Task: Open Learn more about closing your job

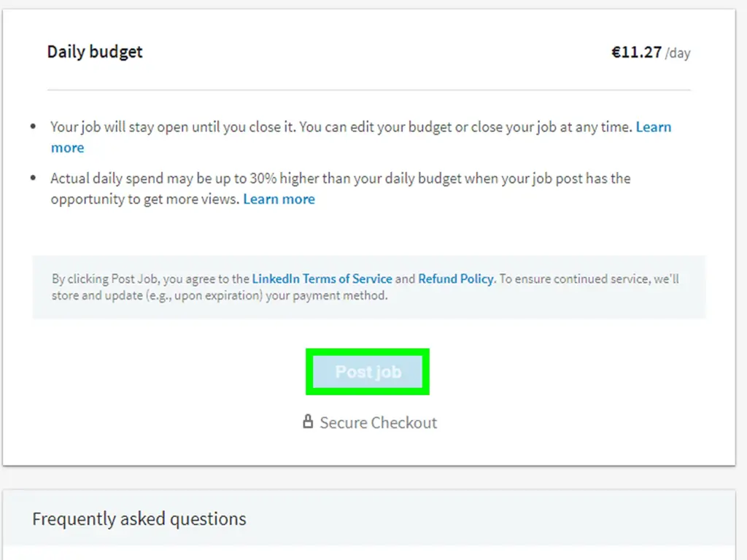Action: point(653,127)
